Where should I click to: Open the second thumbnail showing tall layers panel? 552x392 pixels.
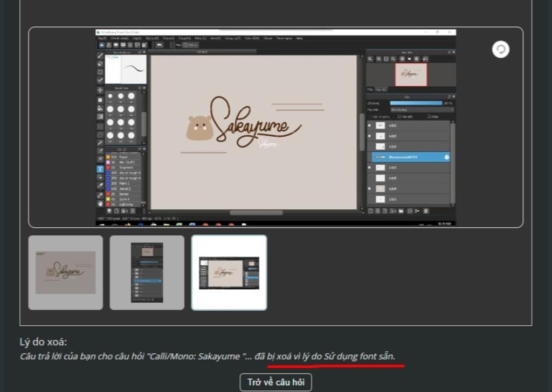click(147, 272)
